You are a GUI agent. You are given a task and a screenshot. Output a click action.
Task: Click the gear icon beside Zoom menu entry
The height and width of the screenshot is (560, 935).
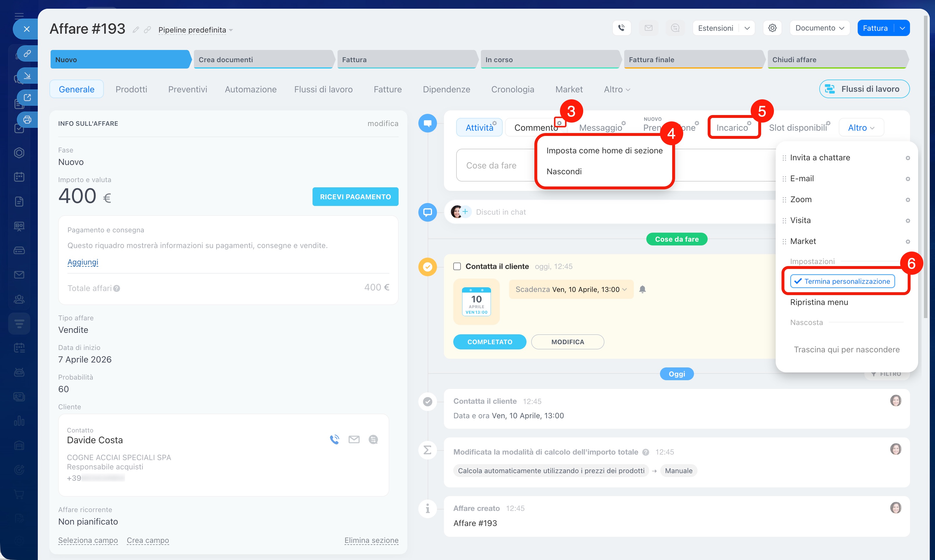coord(908,200)
